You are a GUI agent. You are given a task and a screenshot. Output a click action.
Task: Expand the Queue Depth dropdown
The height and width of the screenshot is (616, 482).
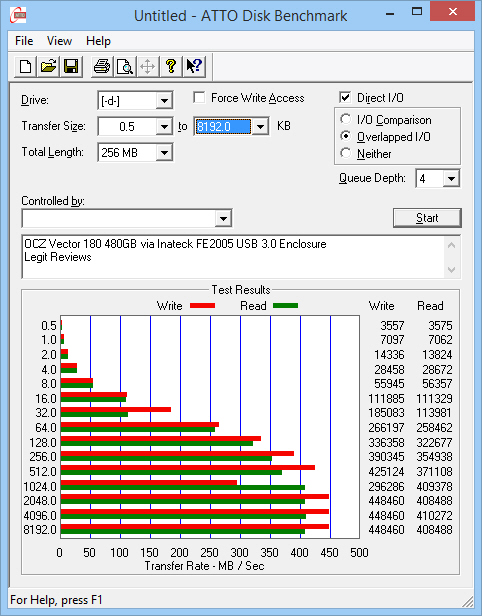click(451, 179)
